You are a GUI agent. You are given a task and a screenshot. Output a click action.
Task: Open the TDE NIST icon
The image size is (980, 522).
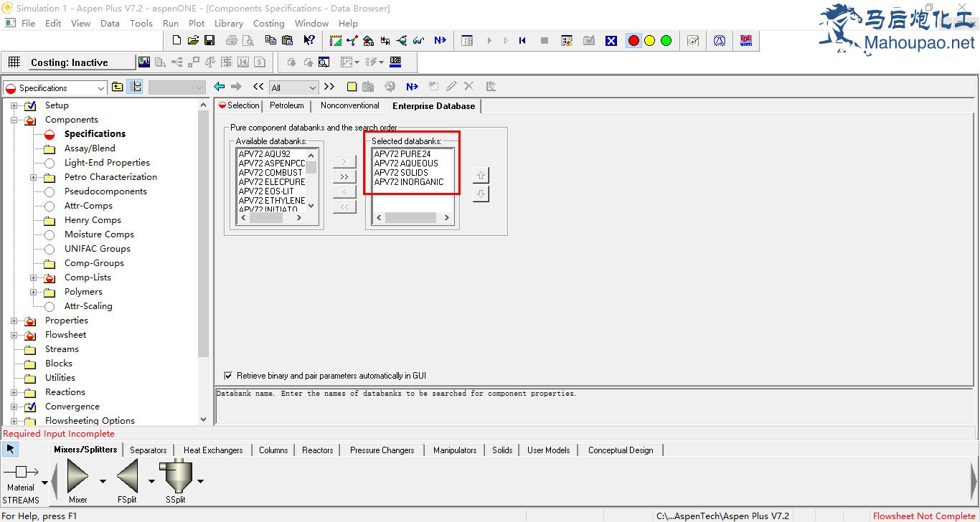746,41
